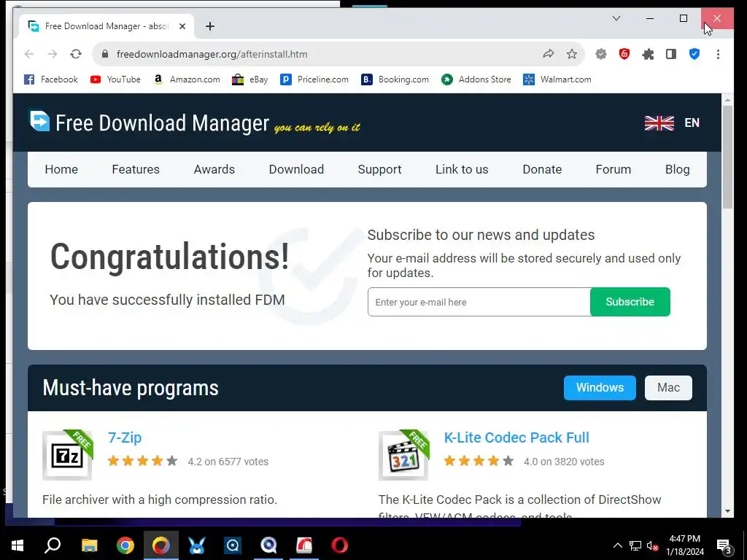This screenshot has width=747, height=560.
Task: Open the Awards menu item
Action: coord(214,169)
